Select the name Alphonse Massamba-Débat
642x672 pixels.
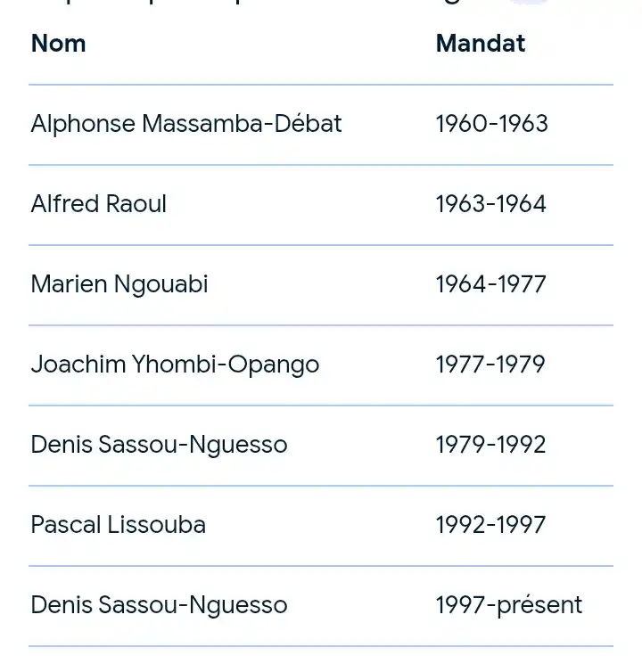(186, 124)
